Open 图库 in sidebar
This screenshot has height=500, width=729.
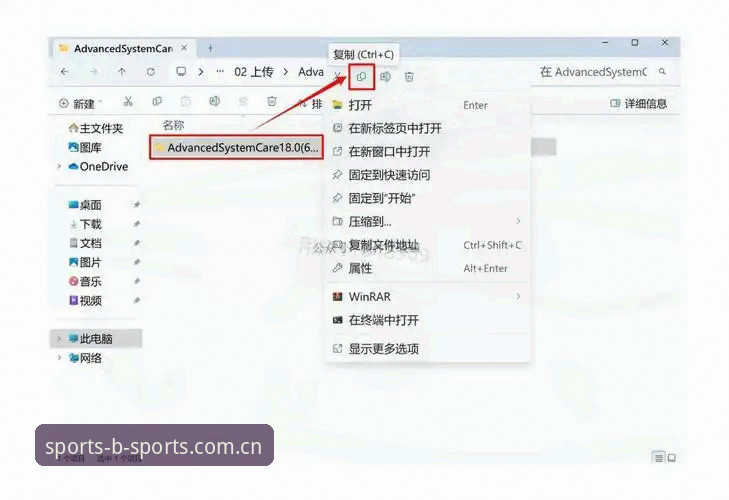point(85,147)
